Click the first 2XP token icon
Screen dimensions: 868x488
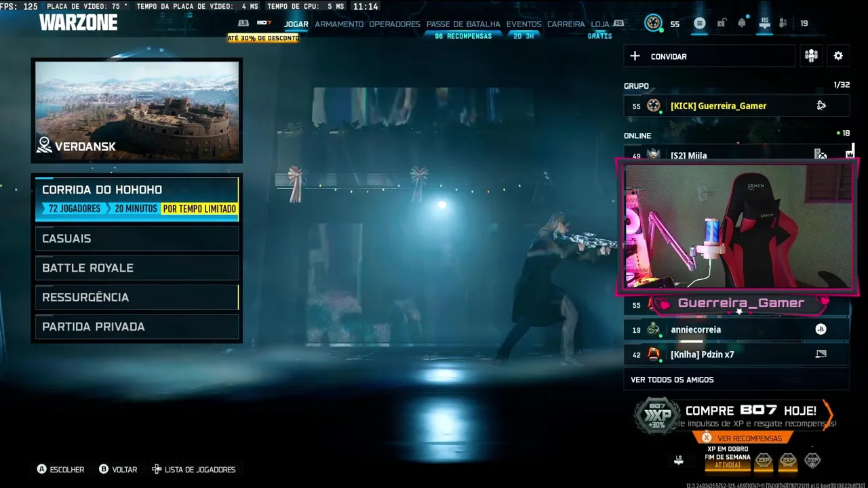click(x=764, y=461)
